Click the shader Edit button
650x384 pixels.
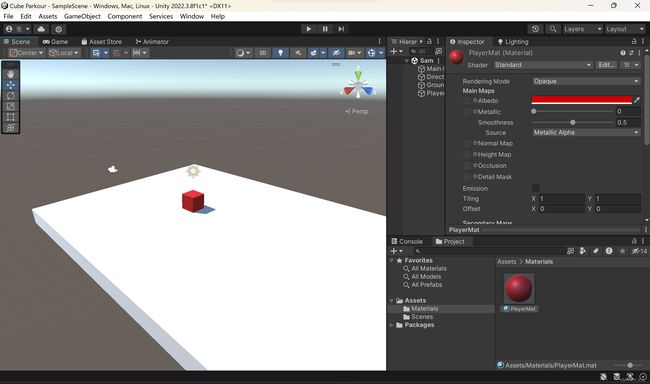pos(606,65)
